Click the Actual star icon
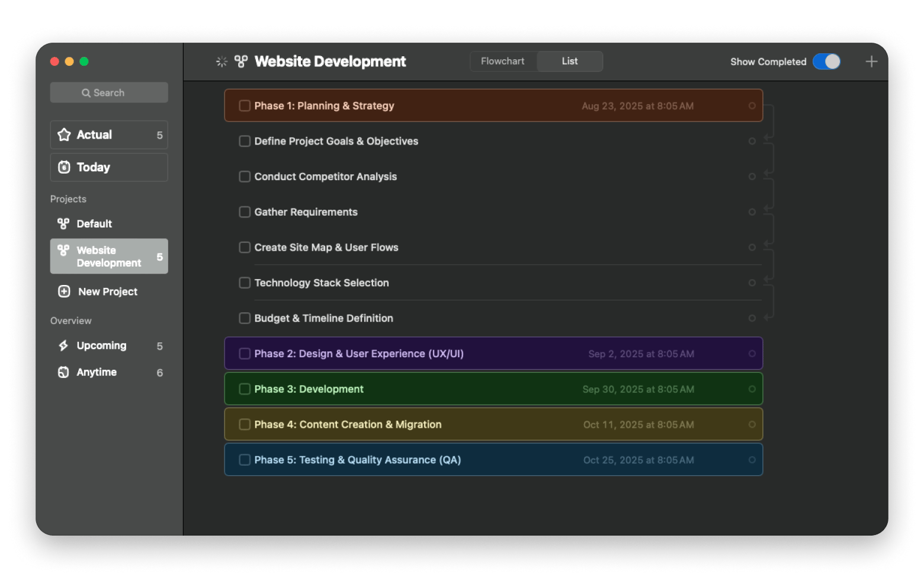Screen dimensions: 924x583 pyautogui.click(x=64, y=135)
